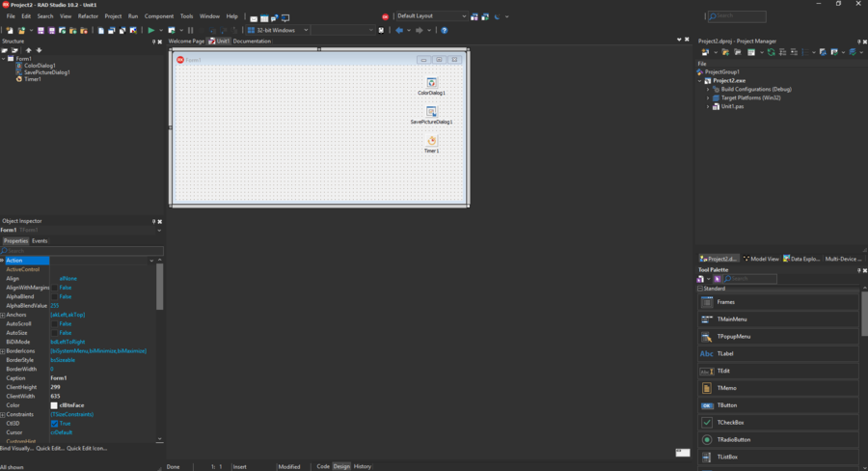Click the calendar icon next to Help menu
The height and width of the screenshot is (471, 868).
[x=264, y=18]
